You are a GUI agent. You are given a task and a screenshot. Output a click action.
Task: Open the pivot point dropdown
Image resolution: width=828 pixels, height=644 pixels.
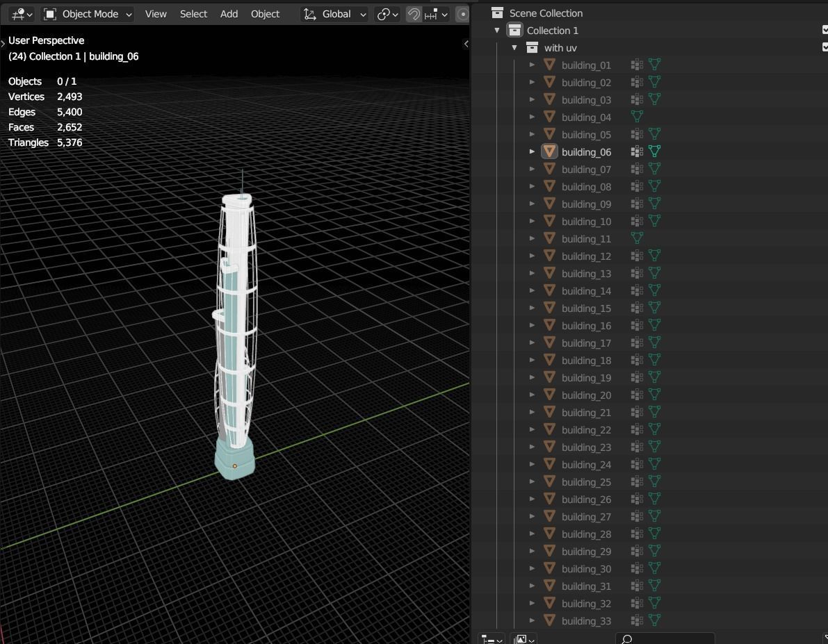[388, 15]
